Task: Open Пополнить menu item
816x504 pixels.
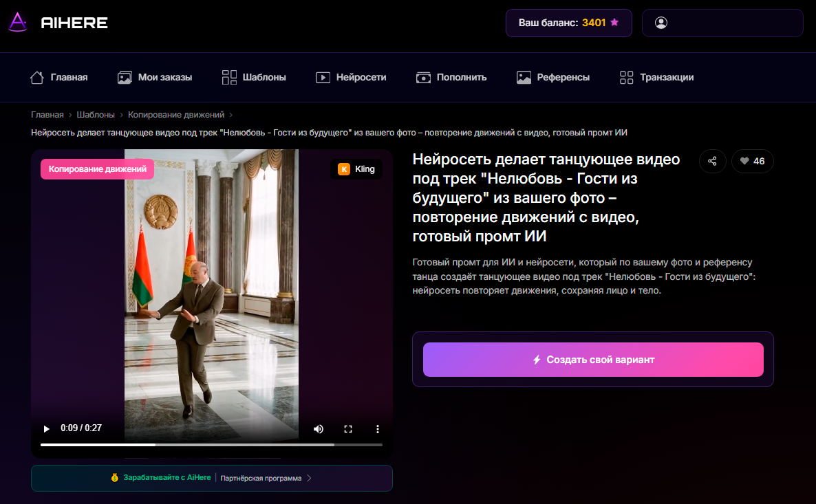Action: pos(462,78)
